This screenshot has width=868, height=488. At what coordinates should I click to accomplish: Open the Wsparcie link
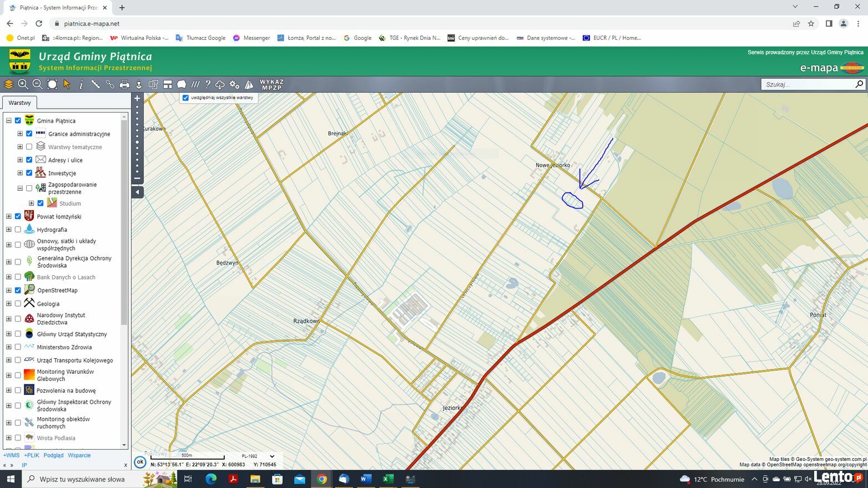[79, 455]
